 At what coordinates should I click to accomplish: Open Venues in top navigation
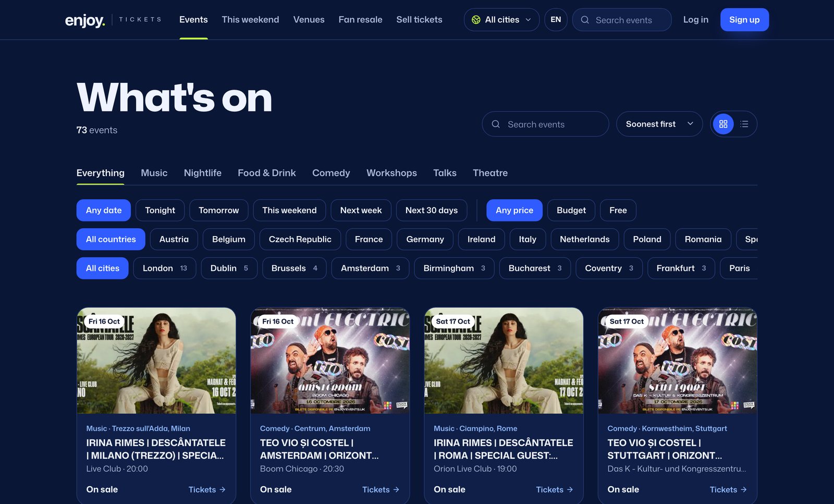click(x=309, y=20)
